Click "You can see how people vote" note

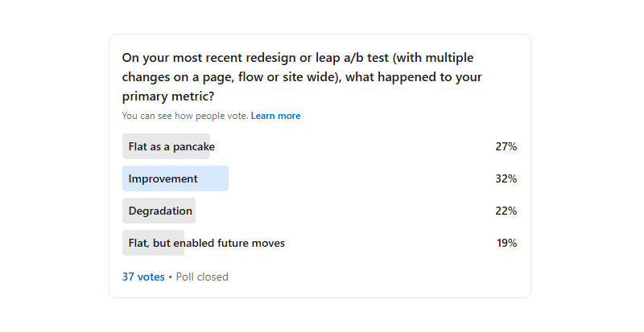(x=185, y=116)
